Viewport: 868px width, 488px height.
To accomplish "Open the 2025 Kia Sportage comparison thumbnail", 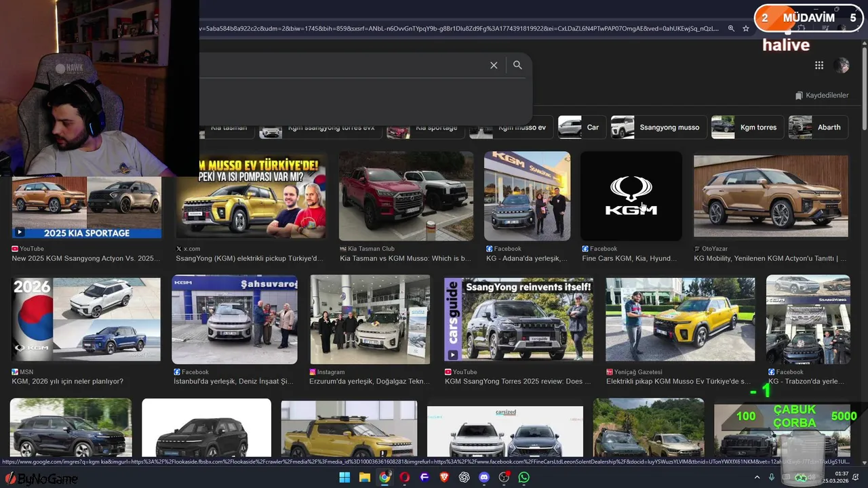I will click(87, 207).
